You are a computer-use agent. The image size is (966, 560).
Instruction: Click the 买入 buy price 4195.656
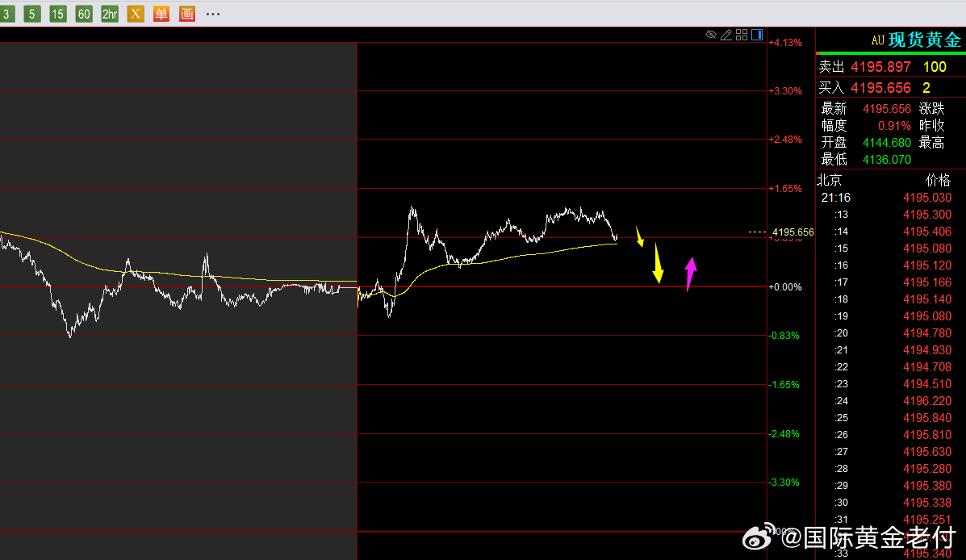pos(881,88)
